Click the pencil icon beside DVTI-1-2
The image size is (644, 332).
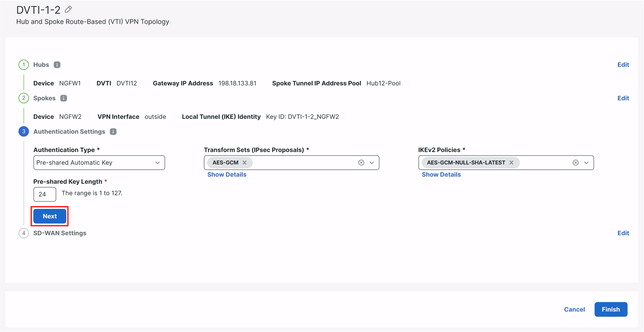pos(68,9)
